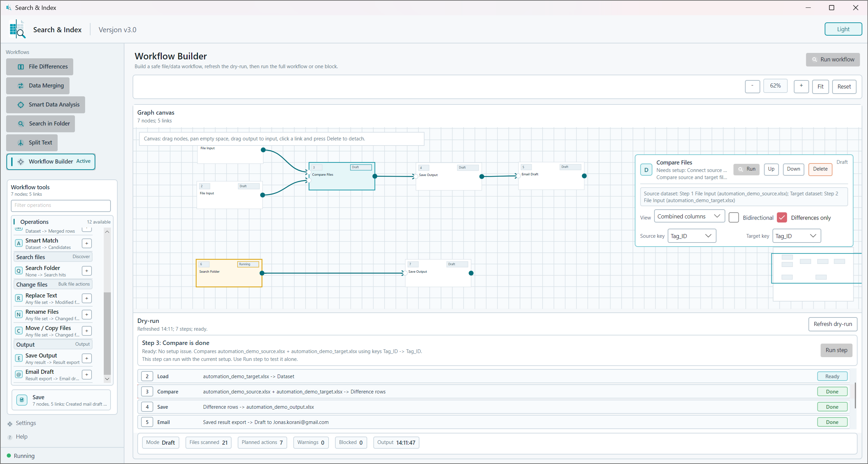Click the Fit canvas button
The image size is (868, 464).
point(821,86)
